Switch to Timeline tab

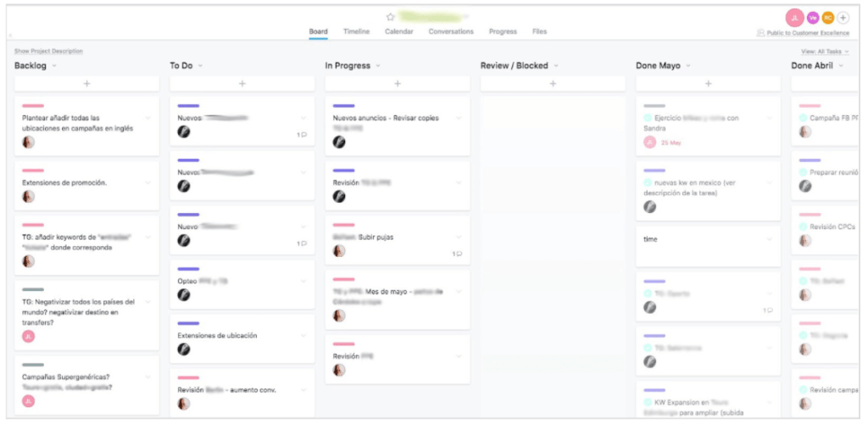[x=357, y=32]
